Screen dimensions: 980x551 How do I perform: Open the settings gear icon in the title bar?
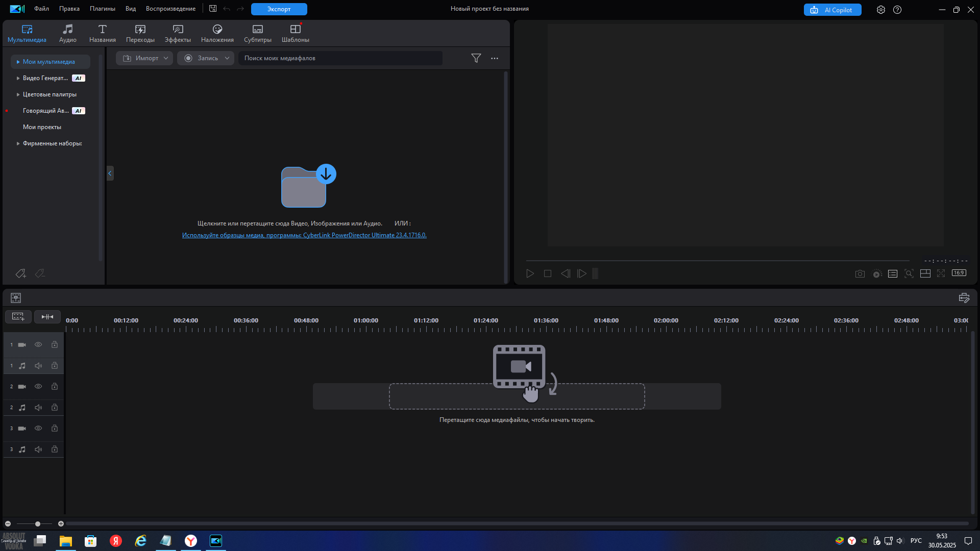(880, 10)
